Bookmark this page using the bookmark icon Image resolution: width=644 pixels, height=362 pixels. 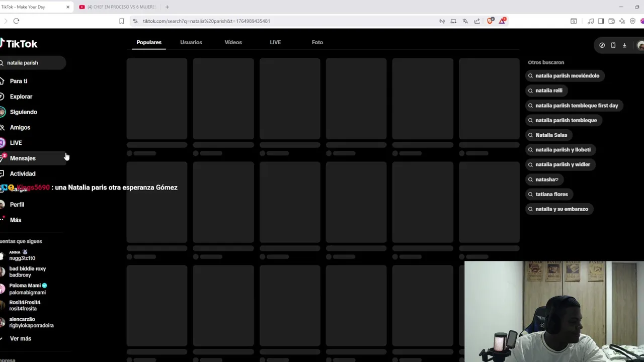pyautogui.click(x=121, y=21)
